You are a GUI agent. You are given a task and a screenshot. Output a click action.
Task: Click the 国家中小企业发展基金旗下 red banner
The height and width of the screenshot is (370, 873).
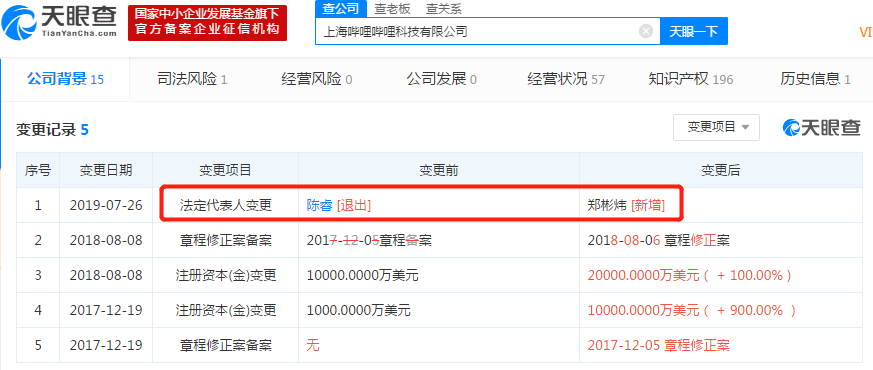[207, 23]
